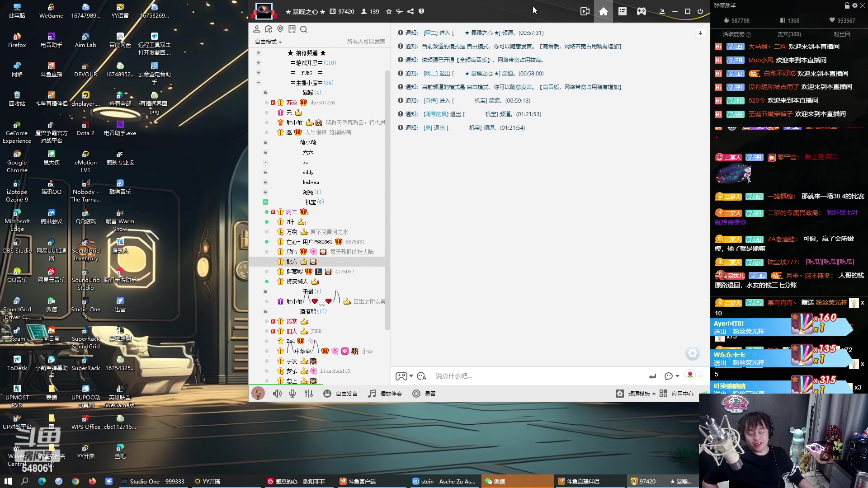Select the 暴躁(4) sub-channel
The image size is (868, 488).
click(311, 93)
